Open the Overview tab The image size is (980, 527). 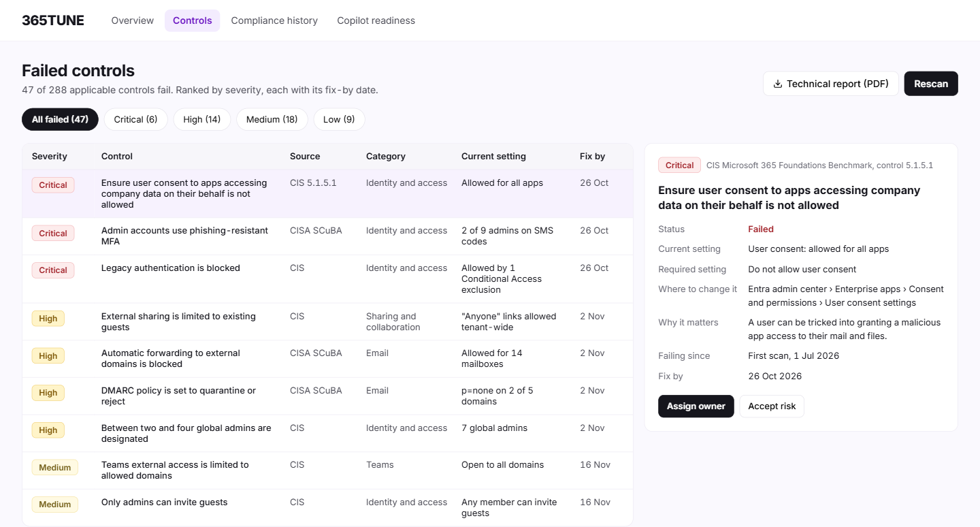pos(133,20)
